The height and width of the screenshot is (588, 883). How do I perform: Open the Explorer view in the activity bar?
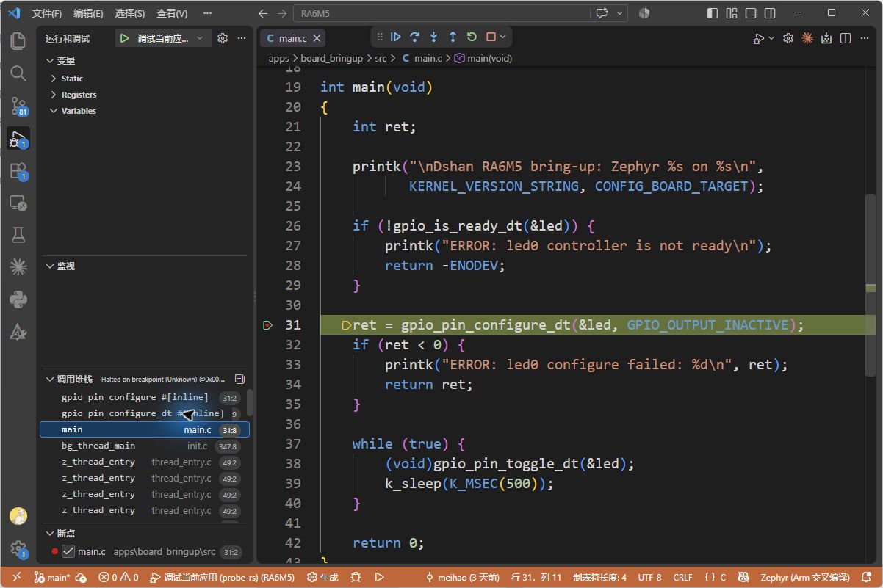[18, 40]
